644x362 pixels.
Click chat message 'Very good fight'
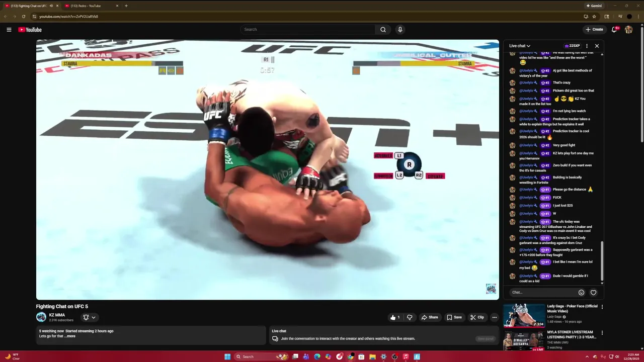563,145
